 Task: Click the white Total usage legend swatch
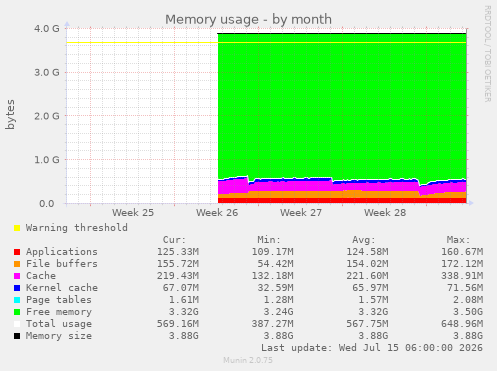[17, 324]
